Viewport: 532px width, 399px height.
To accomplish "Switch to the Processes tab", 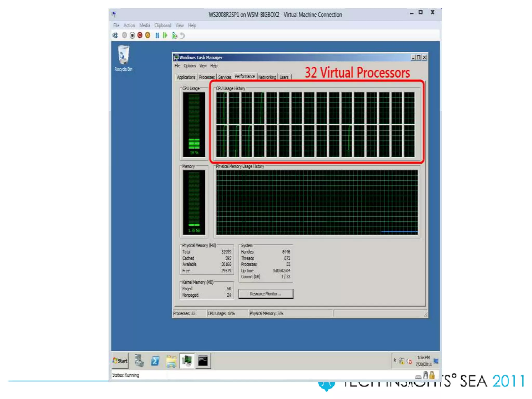I will [x=207, y=77].
